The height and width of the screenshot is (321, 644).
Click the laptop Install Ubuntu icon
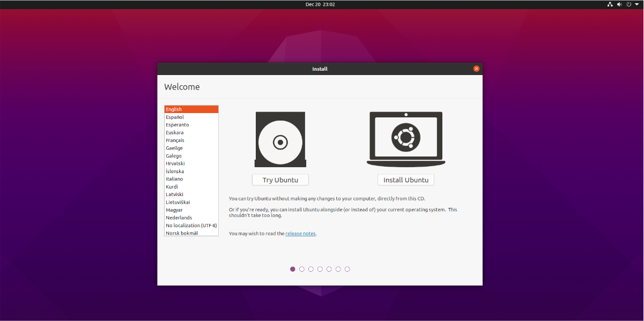(406, 139)
